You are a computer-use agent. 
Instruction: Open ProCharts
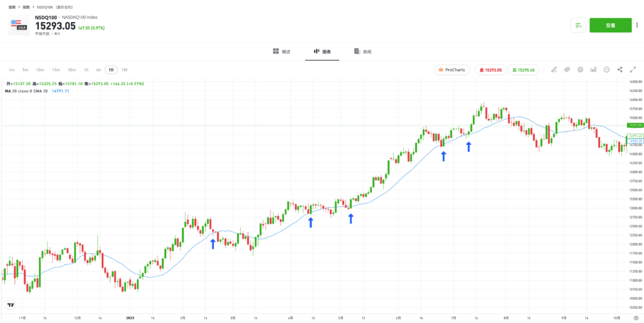(452, 70)
